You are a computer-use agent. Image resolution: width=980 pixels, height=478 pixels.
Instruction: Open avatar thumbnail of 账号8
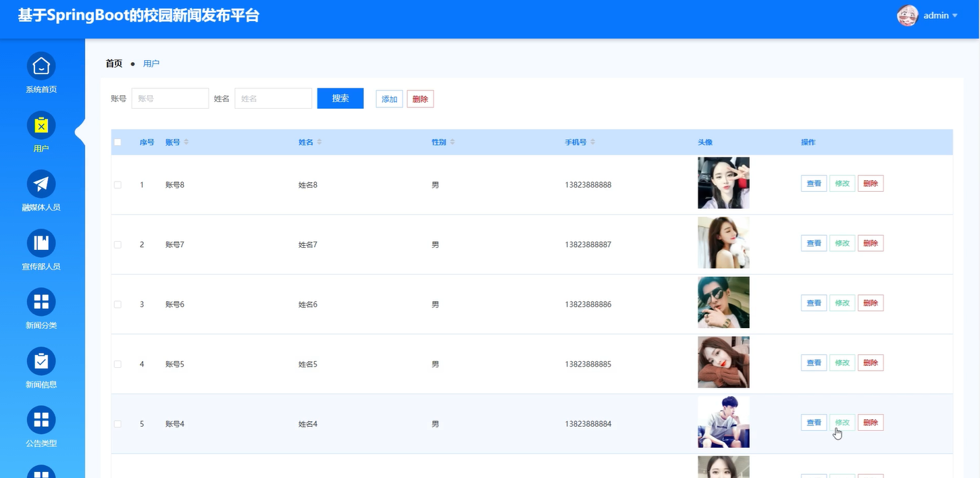[723, 183]
